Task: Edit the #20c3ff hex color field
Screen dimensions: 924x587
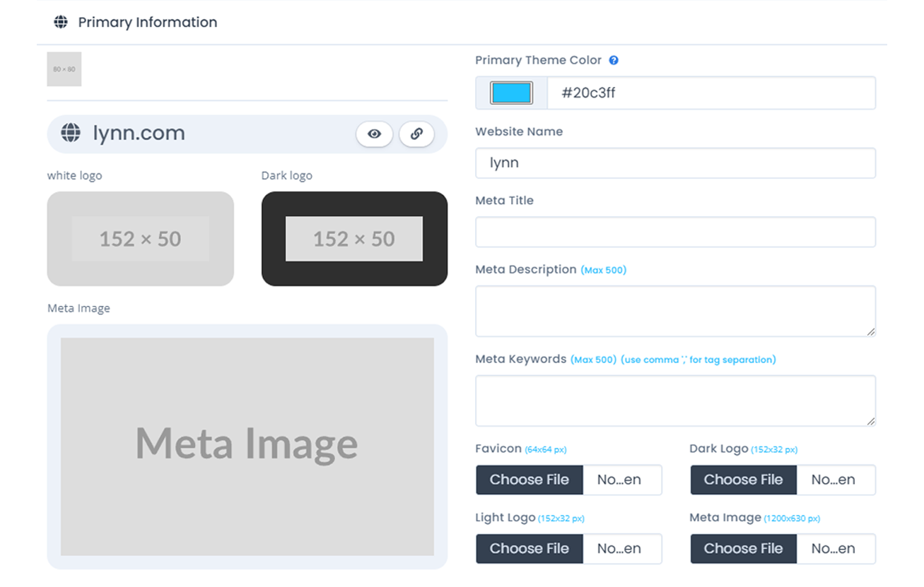Action: point(711,93)
